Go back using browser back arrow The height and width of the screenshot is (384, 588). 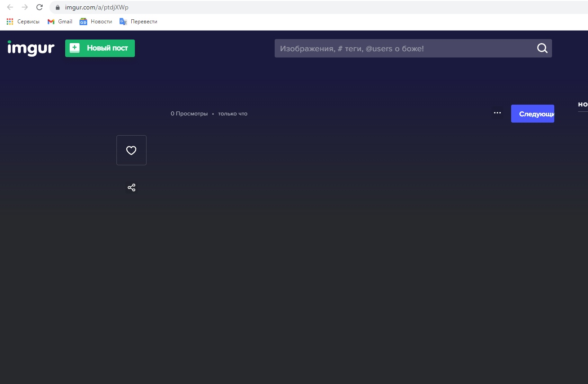coord(10,7)
